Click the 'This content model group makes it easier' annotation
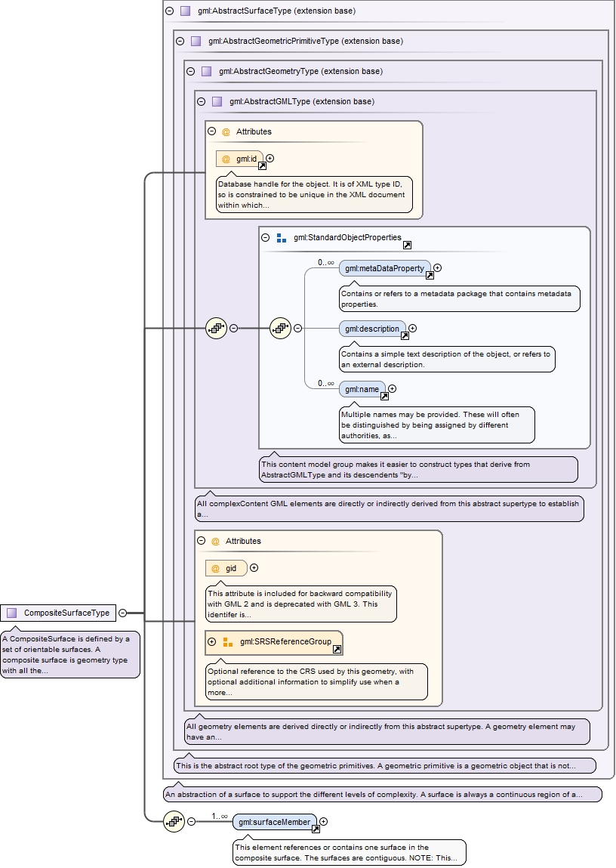Image resolution: width=616 pixels, height=868 pixels. click(x=418, y=469)
